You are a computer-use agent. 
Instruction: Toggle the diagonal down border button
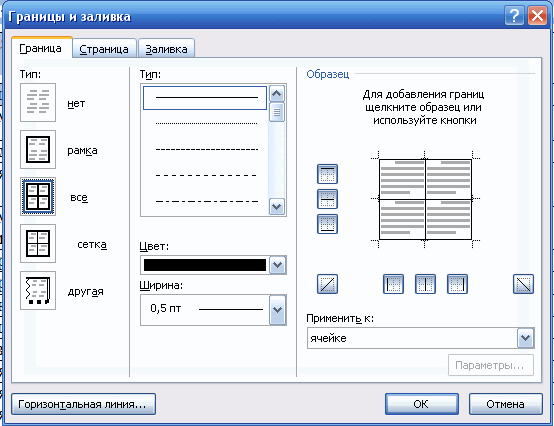pyautogui.click(x=523, y=284)
